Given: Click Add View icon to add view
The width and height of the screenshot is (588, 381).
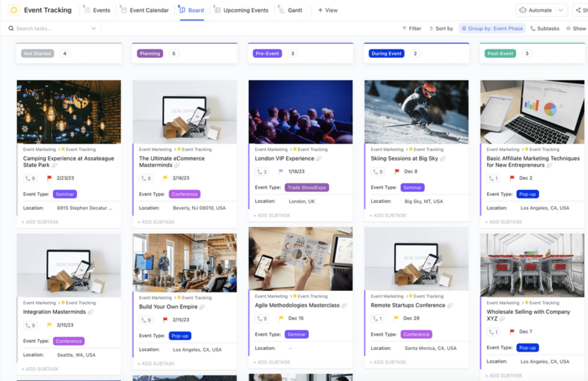Looking at the screenshot, I should 327,10.
